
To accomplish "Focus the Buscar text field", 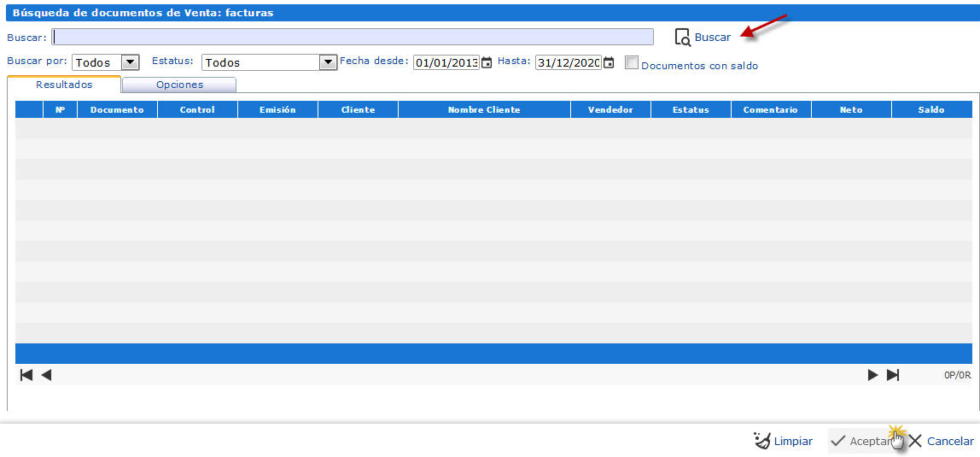I will [352, 37].
